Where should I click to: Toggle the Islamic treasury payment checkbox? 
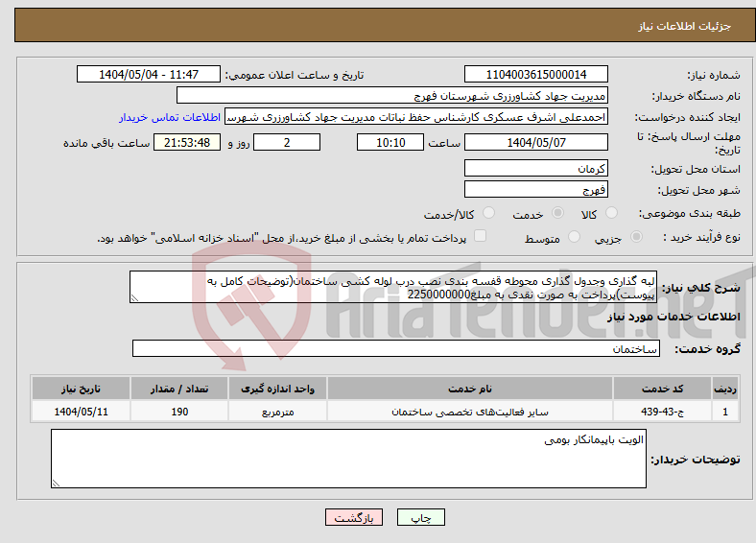click(480, 236)
